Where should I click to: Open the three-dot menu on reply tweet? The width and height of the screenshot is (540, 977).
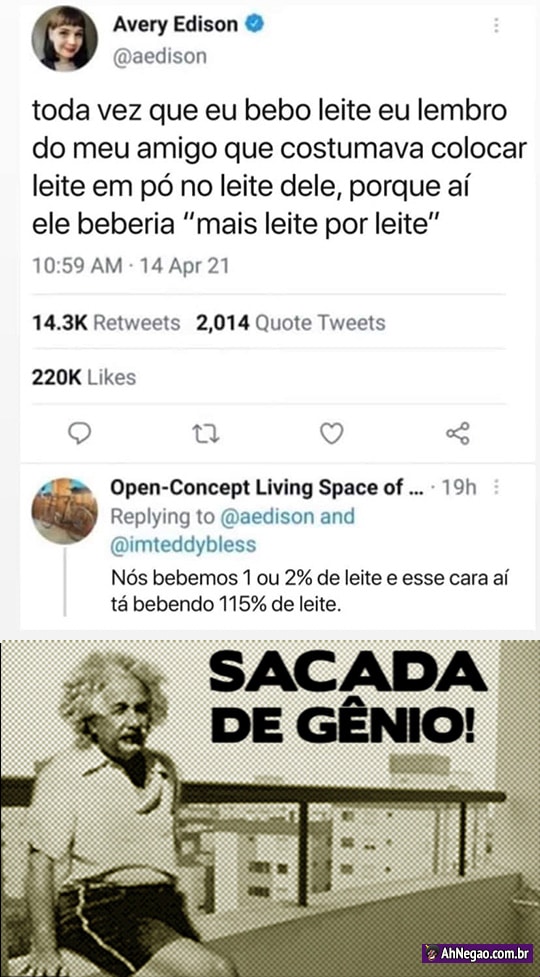click(496, 488)
